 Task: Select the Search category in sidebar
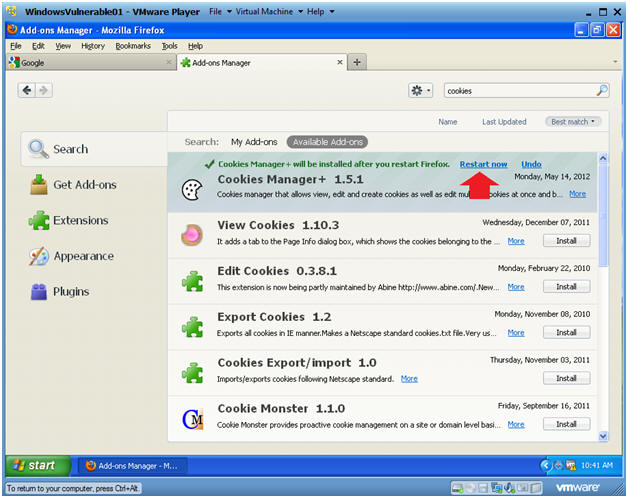95,149
